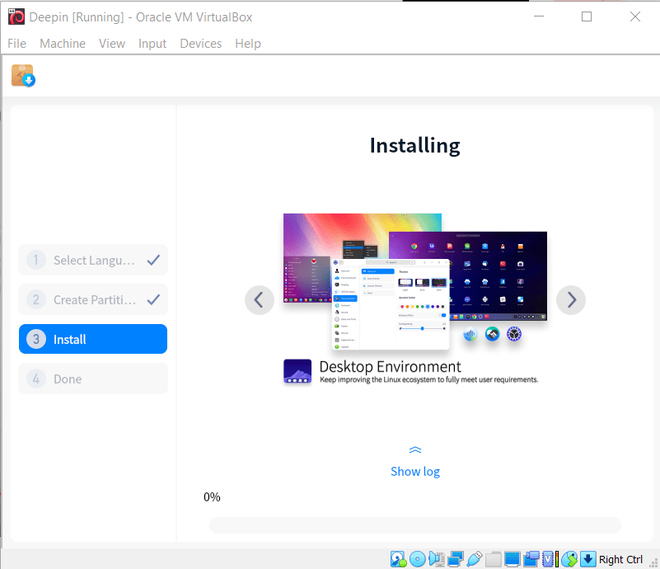This screenshot has height=569, width=660.
Task: Click the VirtualBox window logo icon
Action: point(16,17)
